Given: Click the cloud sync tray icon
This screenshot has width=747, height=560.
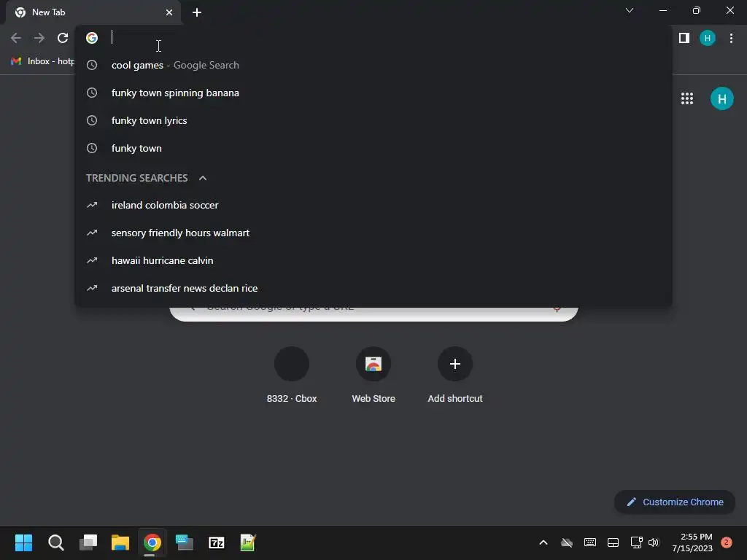Looking at the screenshot, I should pos(566,542).
